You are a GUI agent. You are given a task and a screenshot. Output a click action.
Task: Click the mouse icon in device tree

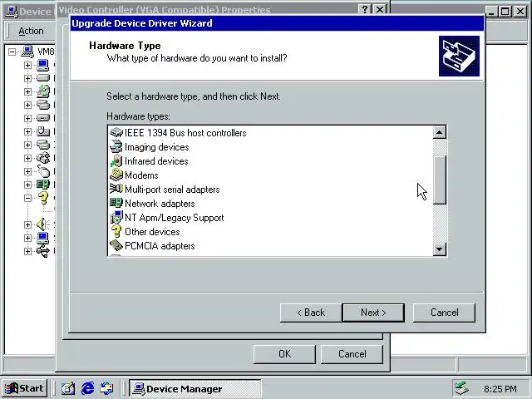[x=43, y=171]
